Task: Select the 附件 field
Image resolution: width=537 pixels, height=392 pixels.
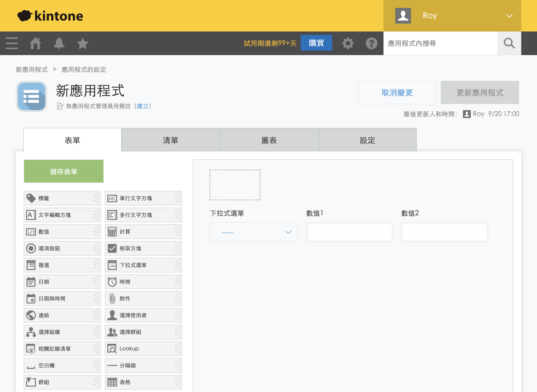Action: tap(143, 299)
